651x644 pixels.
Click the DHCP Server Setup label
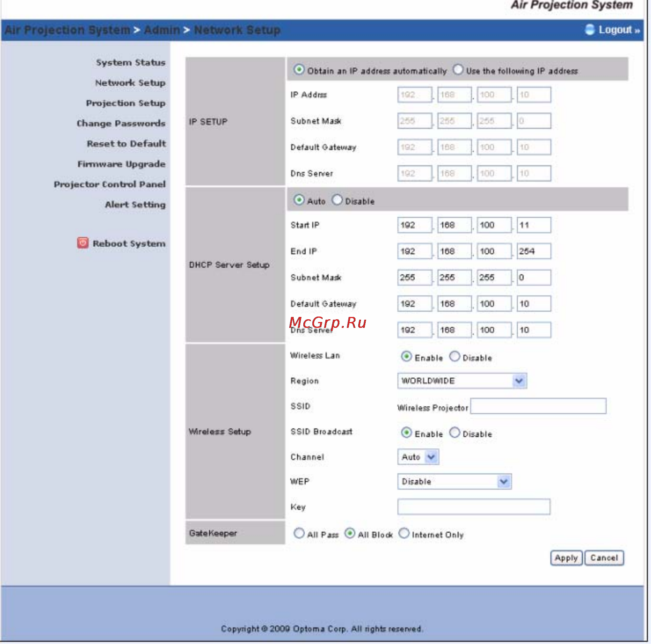click(229, 265)
